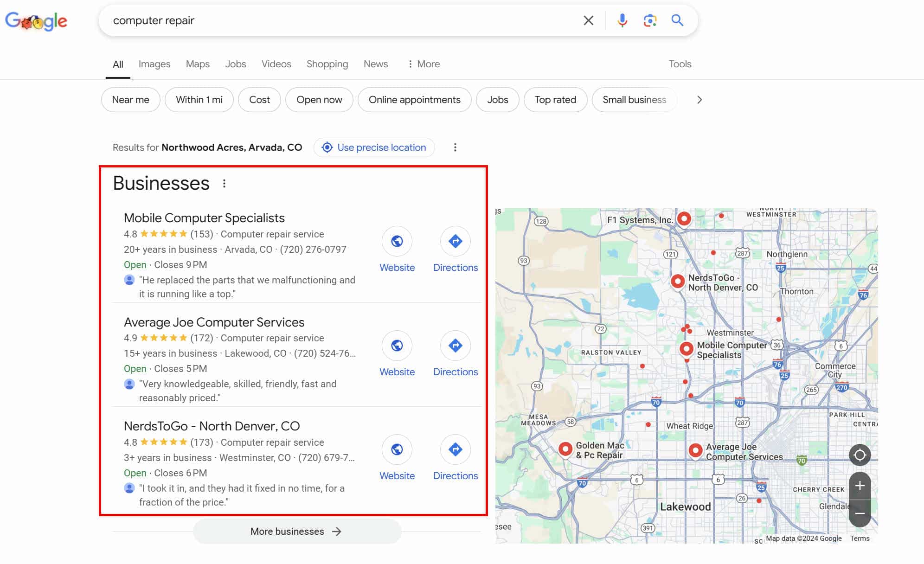Open the Businesses section three-dot menu

tap(224, 184)
